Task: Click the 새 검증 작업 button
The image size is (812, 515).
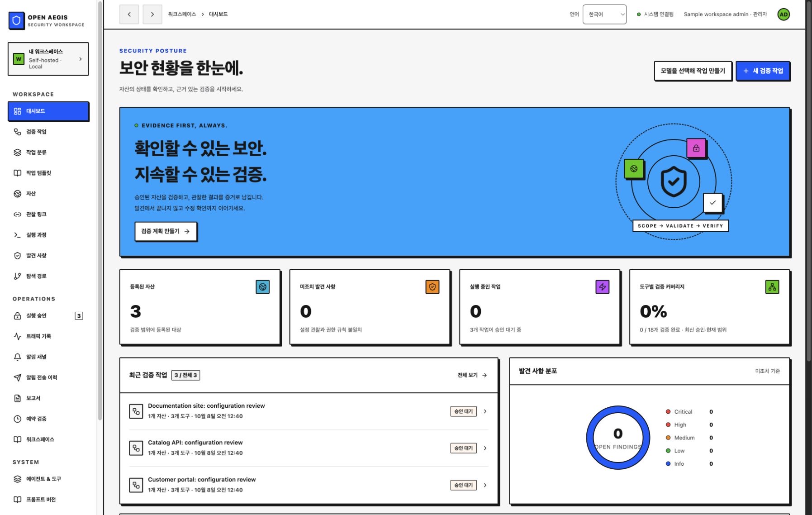Action: pos(763,71)
